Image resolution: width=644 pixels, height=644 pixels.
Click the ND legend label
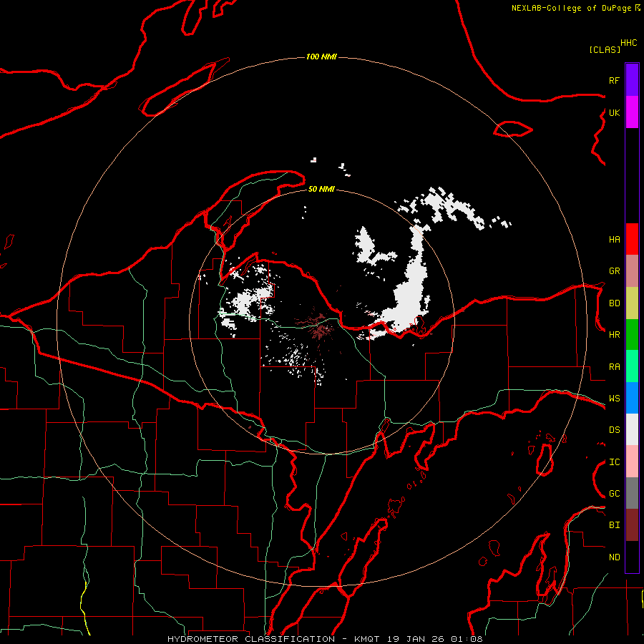coord(614,557)
